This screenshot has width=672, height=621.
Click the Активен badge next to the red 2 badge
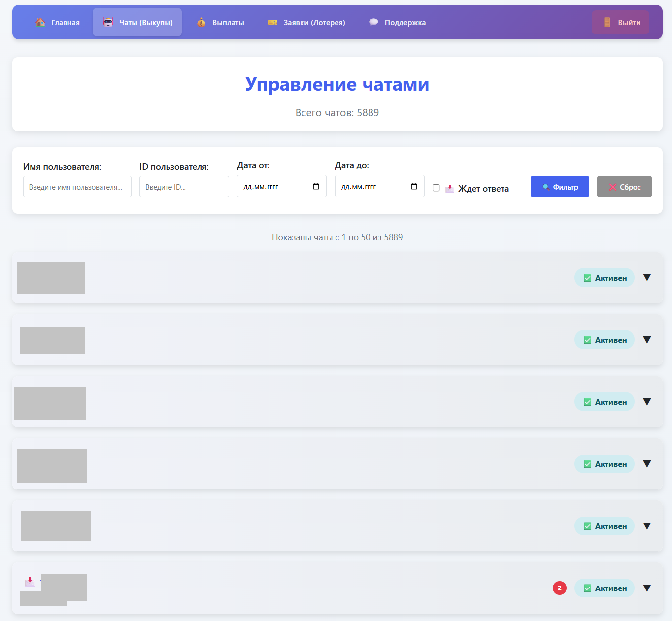click(x=605, y=588)
